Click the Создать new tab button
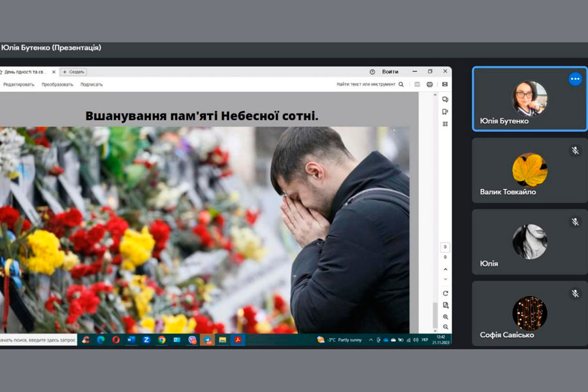 [x=73, y=72]
